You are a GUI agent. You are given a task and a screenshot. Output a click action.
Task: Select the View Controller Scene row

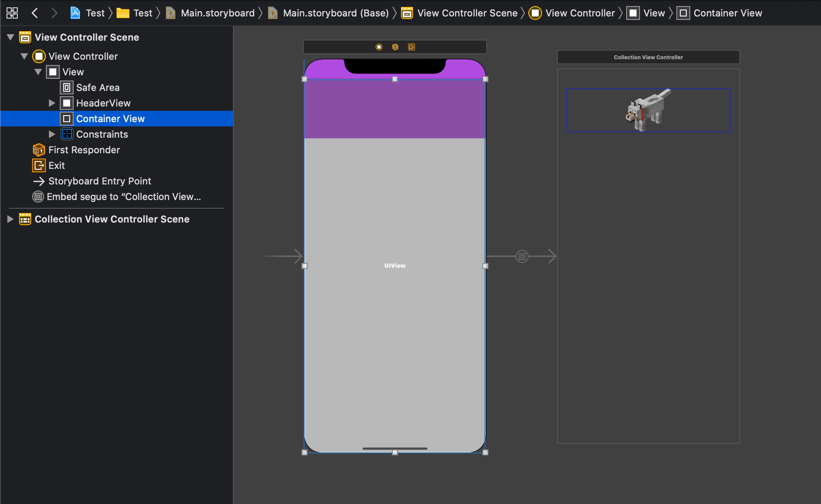point(117,37)
